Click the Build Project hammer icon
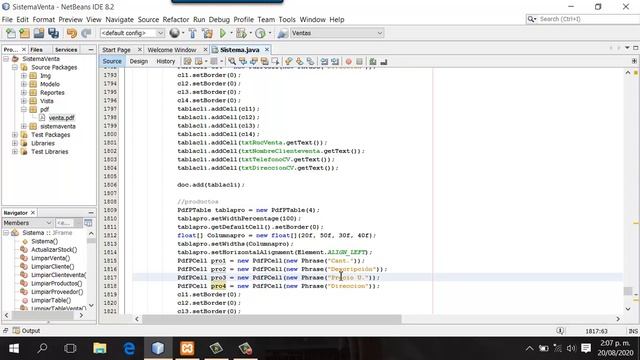The width and height of the screenshot is (640, 360). coord(193,33)
